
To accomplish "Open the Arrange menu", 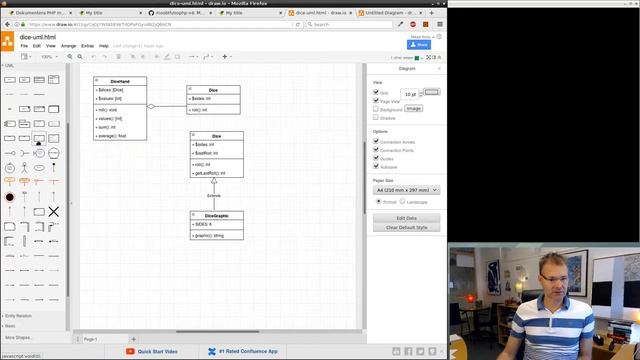I will (x=68, y=46).
